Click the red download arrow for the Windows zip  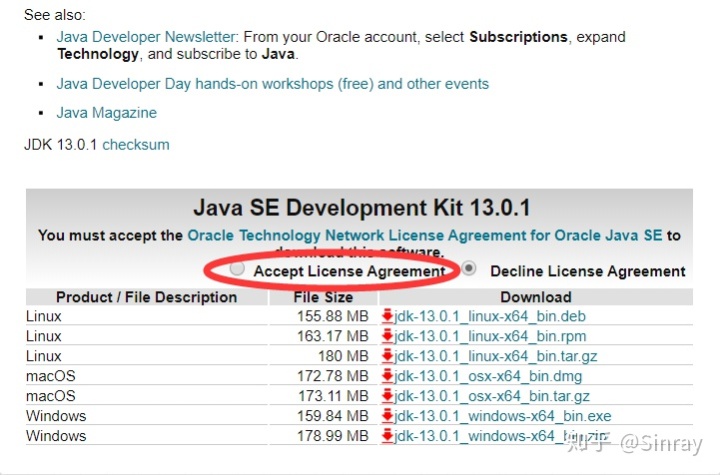coord(388,435)
